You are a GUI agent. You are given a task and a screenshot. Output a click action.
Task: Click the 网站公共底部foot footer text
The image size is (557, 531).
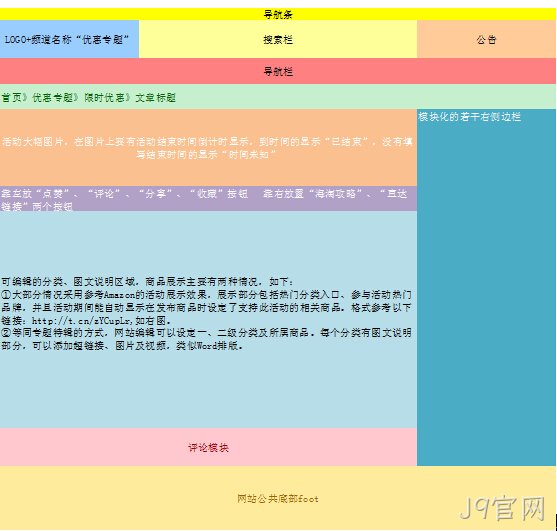point(278,499)
